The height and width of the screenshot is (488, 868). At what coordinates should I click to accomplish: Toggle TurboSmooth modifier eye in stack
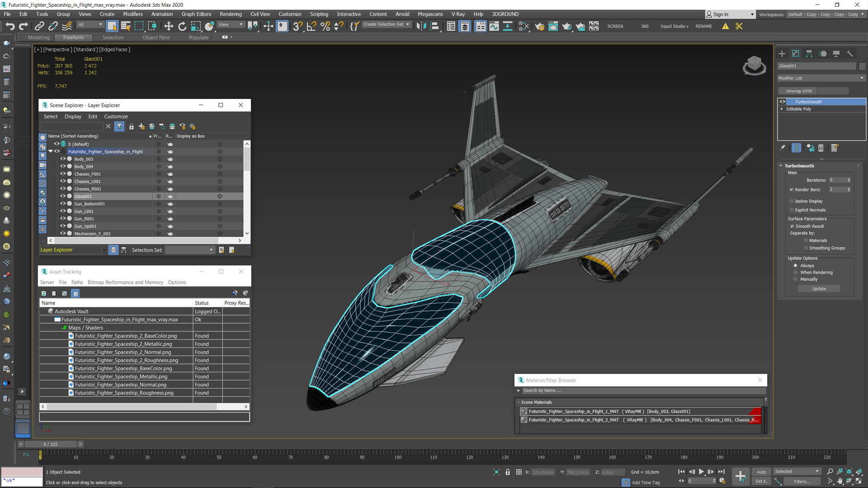[783, 102]
